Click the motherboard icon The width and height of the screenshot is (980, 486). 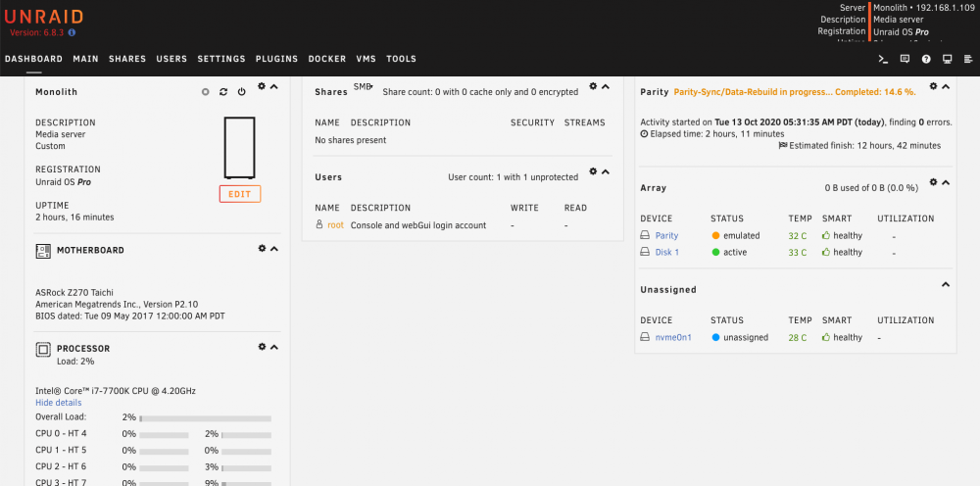click(x=43, y=251)
